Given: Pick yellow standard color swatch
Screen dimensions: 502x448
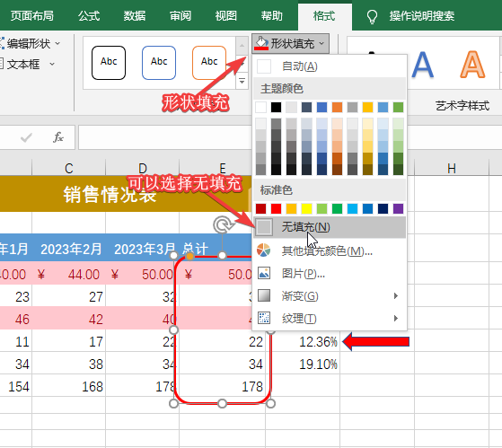Looking at the screenshot, I should 306,208.
